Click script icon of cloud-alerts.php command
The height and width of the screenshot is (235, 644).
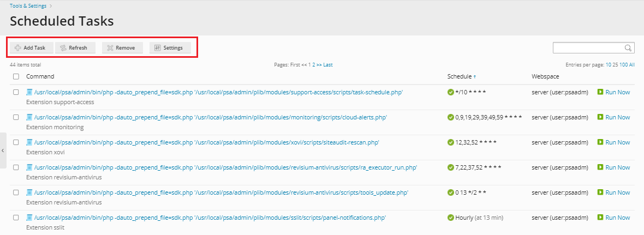(x=29, y=117)
